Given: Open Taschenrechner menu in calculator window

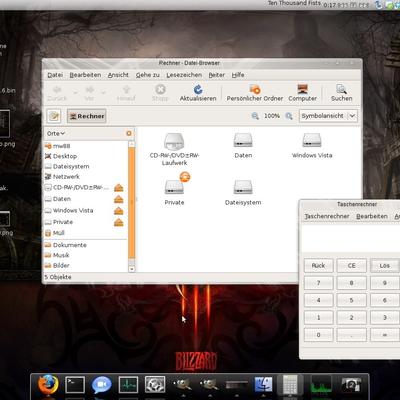Looking at the screenshot, I should (327, 216).
